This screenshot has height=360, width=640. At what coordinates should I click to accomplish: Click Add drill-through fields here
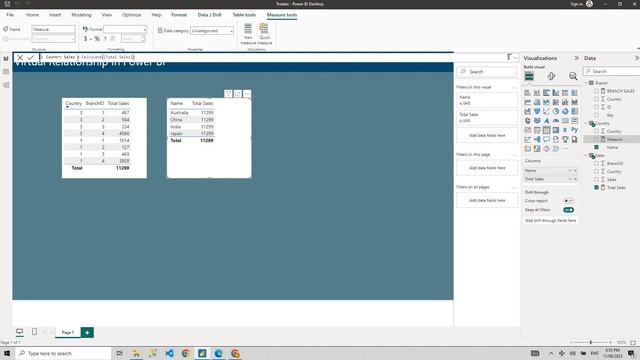[551, 220]
